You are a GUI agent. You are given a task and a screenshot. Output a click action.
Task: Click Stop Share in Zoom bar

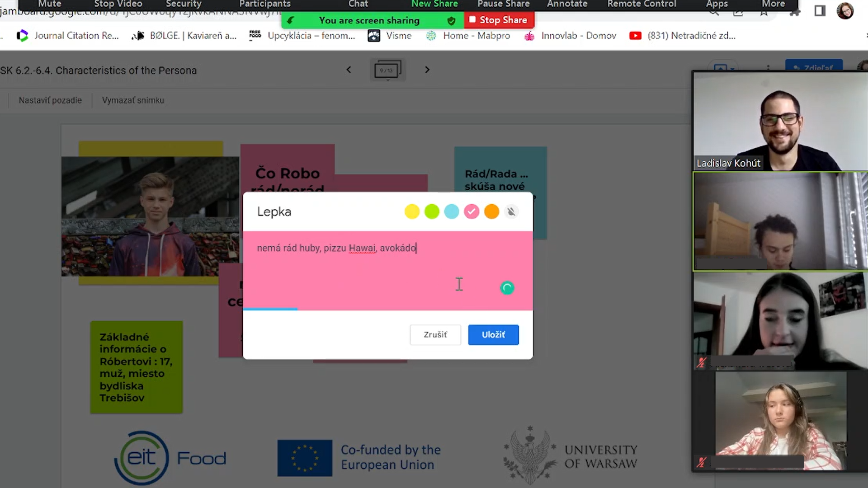[x=499, y=20]
